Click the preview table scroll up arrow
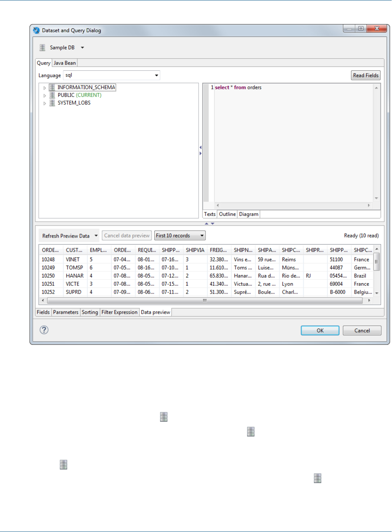392x532 pixels. point(376,249)
